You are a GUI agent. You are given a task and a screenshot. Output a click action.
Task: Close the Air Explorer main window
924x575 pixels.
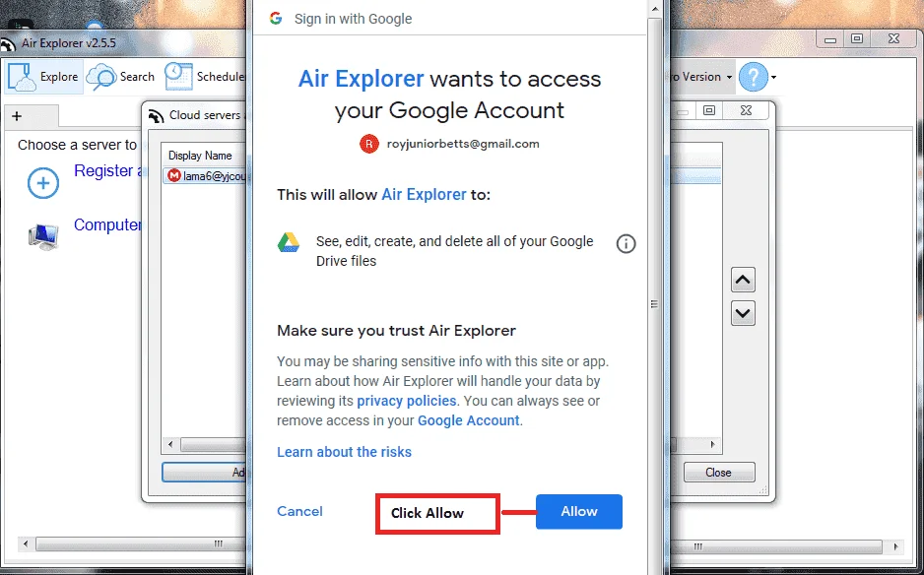[893, 38]
